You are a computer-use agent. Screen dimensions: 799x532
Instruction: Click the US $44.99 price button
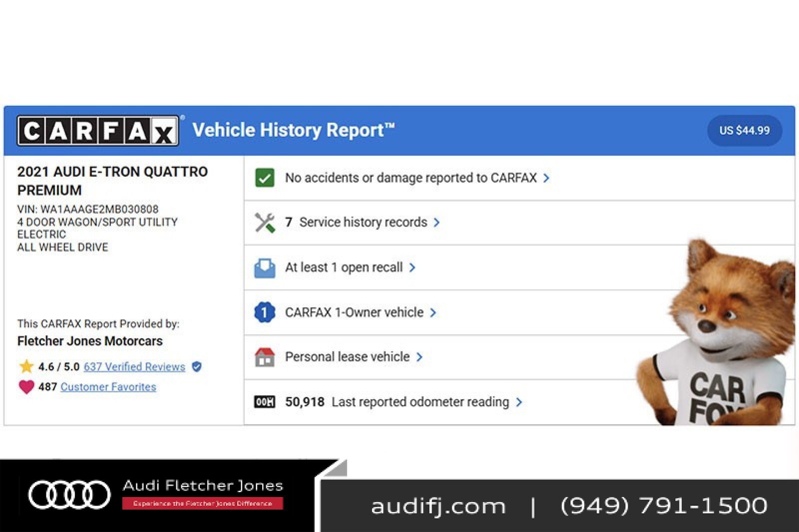(x=745, y=130)
